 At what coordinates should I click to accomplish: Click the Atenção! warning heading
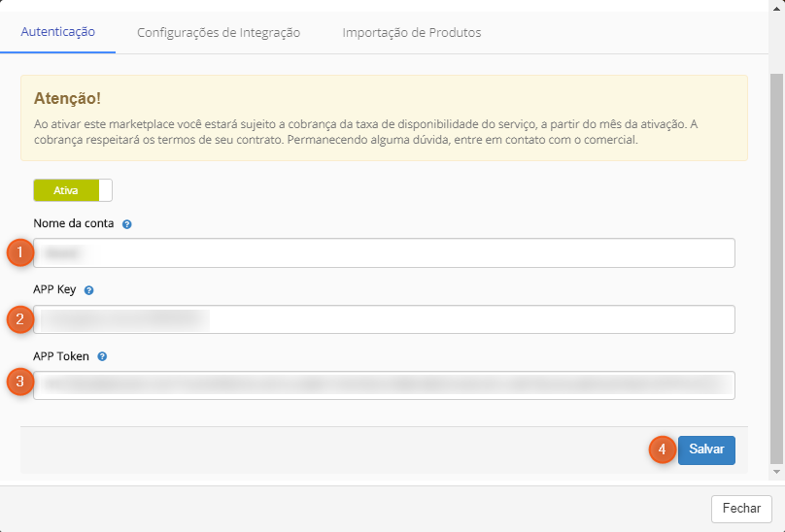coord(67,98)
